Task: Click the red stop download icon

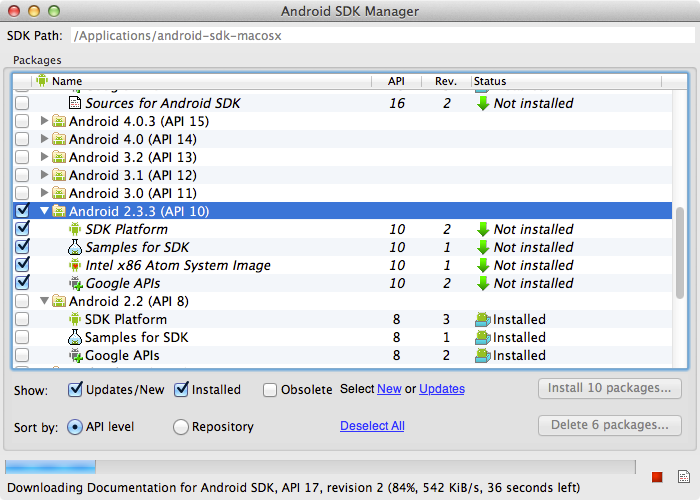Action: (657, 477)
